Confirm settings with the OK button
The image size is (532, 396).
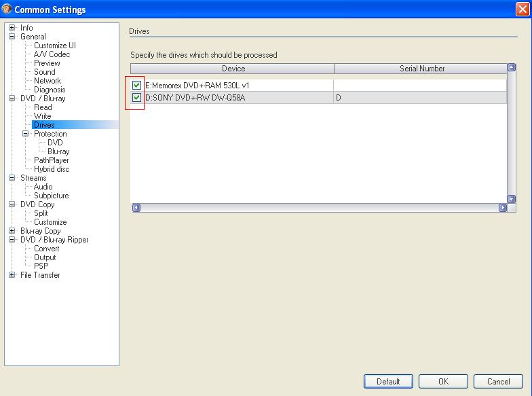pos(443,381)
